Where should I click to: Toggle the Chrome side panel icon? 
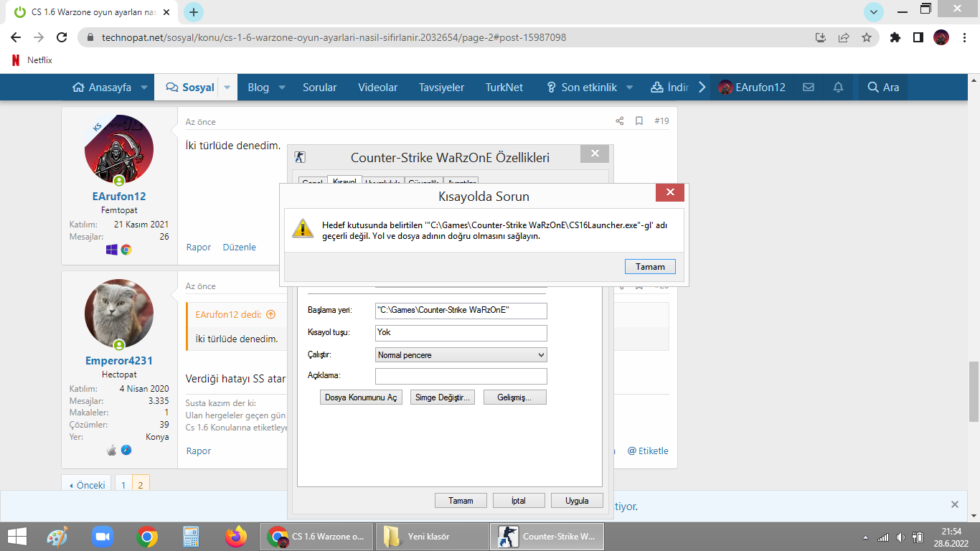click(x=918, y=37)
